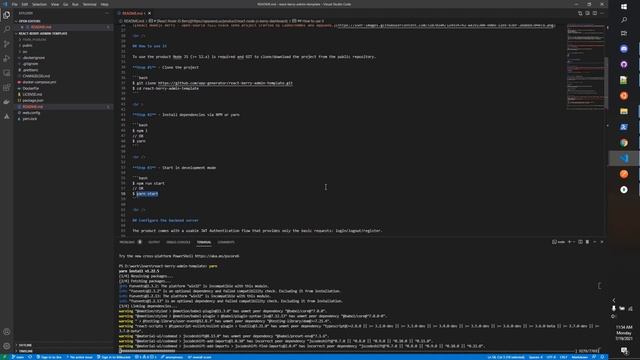Open LICENSE.md in explorer
The height and width of the screenshot is (360, 640).
pyautogui.click(x=32, y=94)
